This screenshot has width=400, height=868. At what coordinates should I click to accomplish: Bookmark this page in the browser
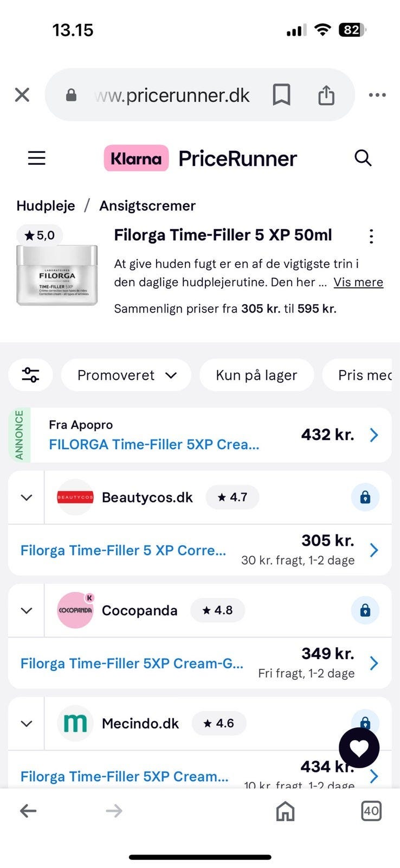tap(281, 95)
